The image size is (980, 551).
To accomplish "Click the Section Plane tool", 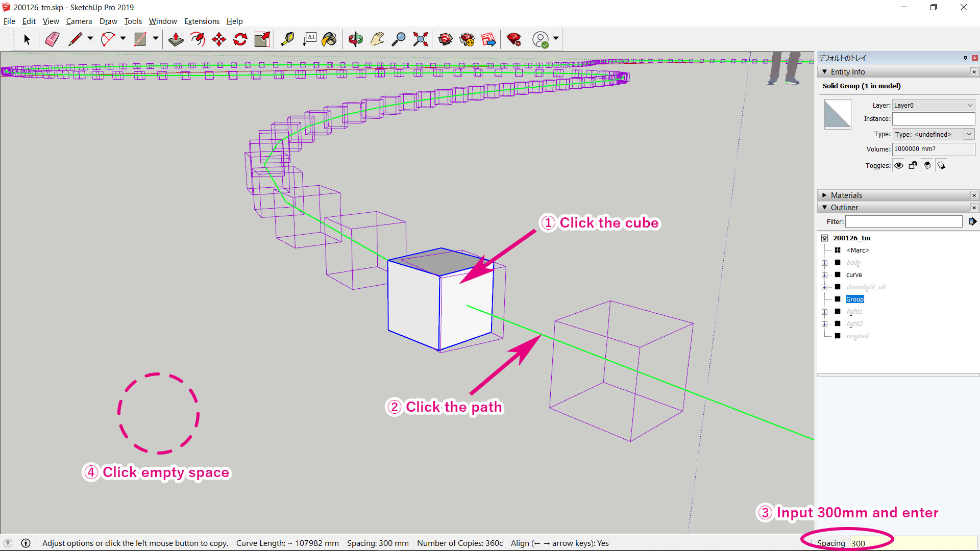I will [x=264, y=39].
